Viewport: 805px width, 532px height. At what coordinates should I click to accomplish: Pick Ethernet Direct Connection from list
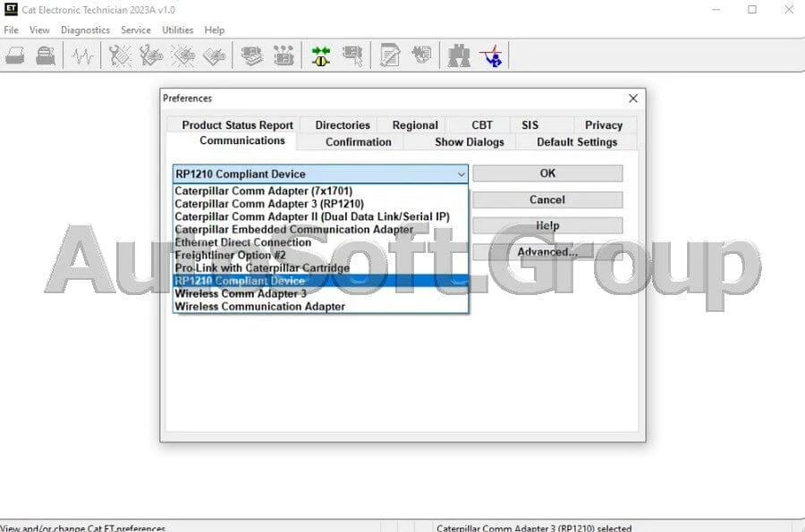point(242,242)
